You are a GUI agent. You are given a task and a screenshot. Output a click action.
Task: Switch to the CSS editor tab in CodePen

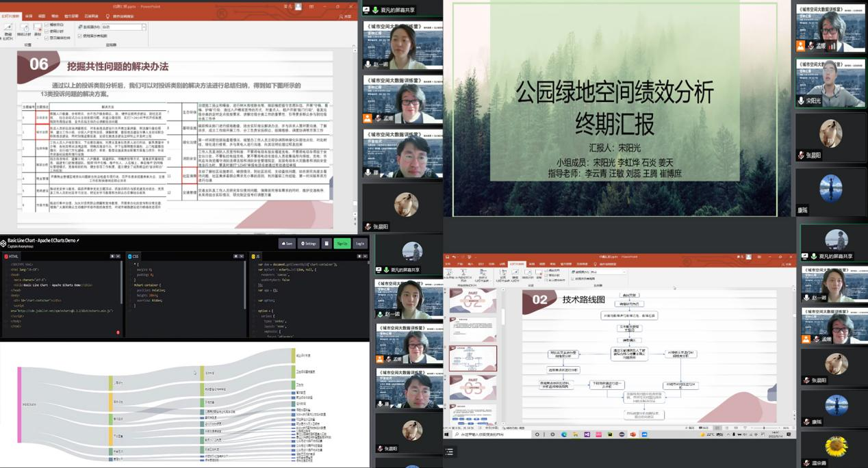[134, 257]
